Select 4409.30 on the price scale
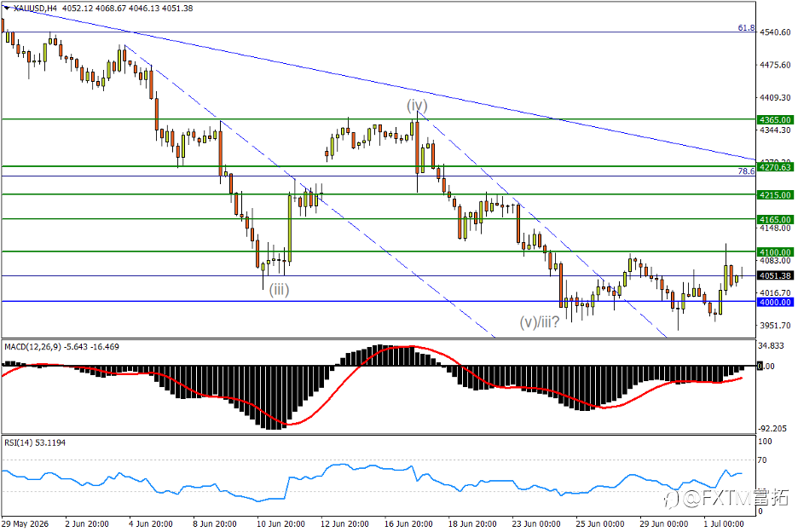The height and width of the screenshot is (532, 798). [x=775, y=97]
